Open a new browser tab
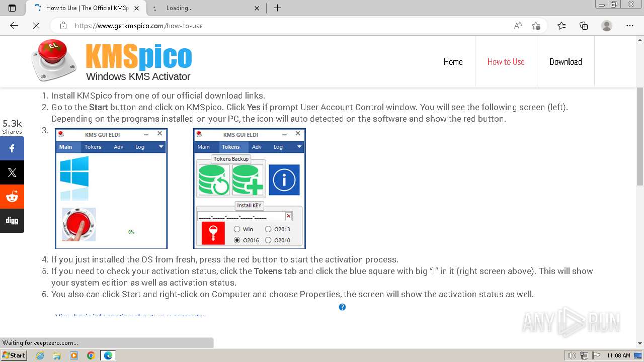This screenshot has height=362, width=644. (277, 8)
